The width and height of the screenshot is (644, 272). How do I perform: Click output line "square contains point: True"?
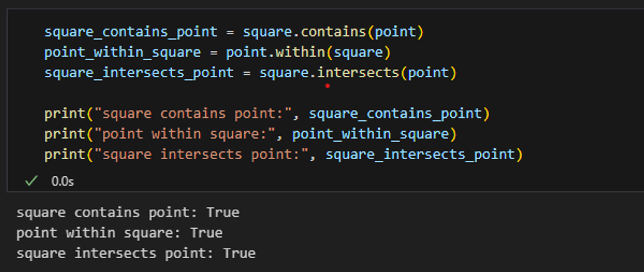tap(128, 213)
